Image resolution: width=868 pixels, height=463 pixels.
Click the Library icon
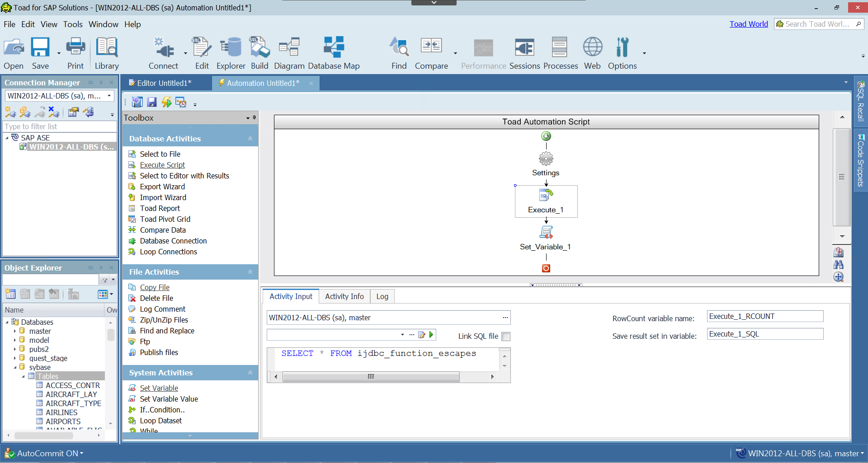[107, 53]
